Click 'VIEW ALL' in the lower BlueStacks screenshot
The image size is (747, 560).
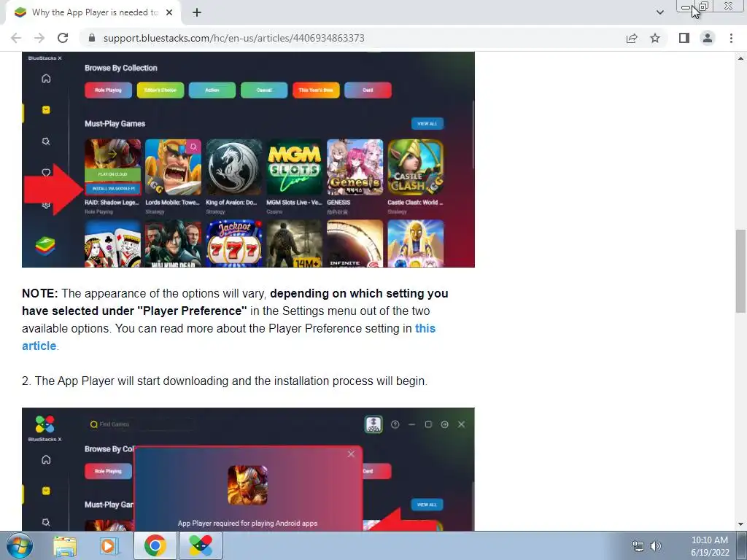[x=427, y=505]
